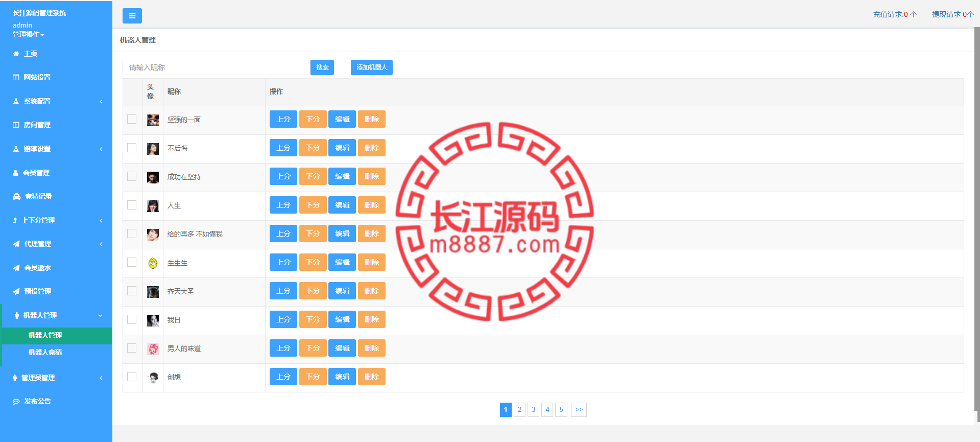This screenshot has width=980, height=442.
Task: Click the car icon beside 竞猜记录
Action: coord(17,196)
